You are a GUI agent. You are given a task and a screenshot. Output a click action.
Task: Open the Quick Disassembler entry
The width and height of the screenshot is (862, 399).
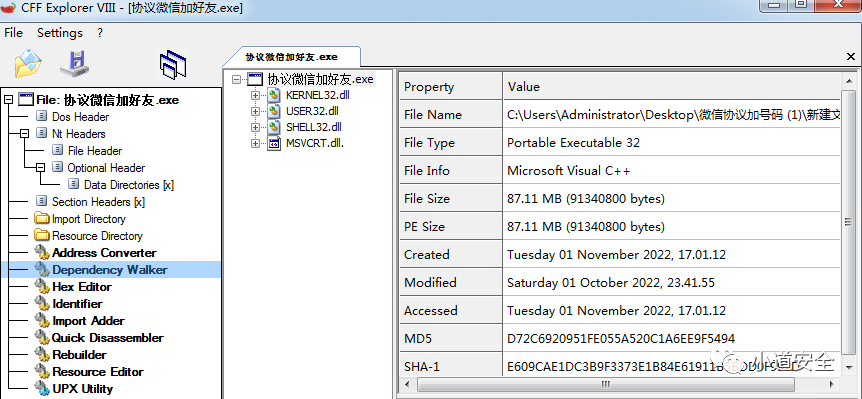point(107,338)
